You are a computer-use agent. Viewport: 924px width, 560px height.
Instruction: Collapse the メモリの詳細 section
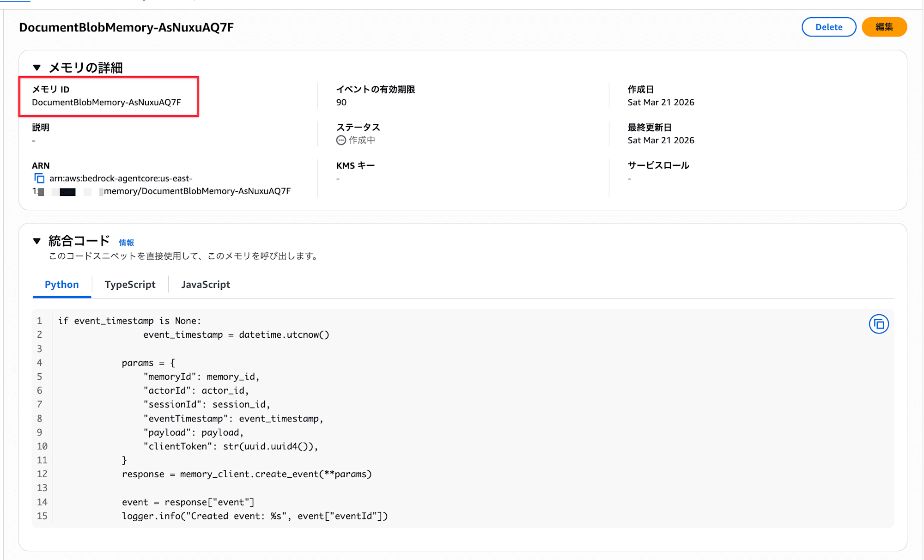tap(37, 68)
